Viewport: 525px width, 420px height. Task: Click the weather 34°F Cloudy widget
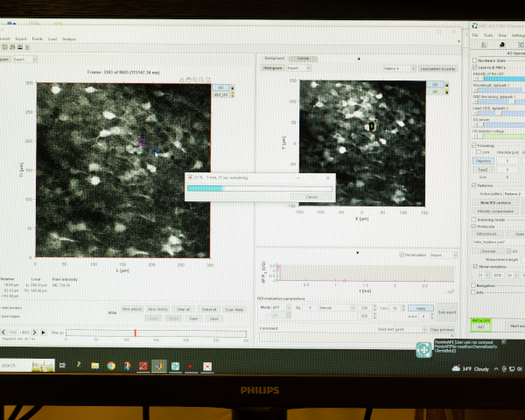click(x=471, y=368)
